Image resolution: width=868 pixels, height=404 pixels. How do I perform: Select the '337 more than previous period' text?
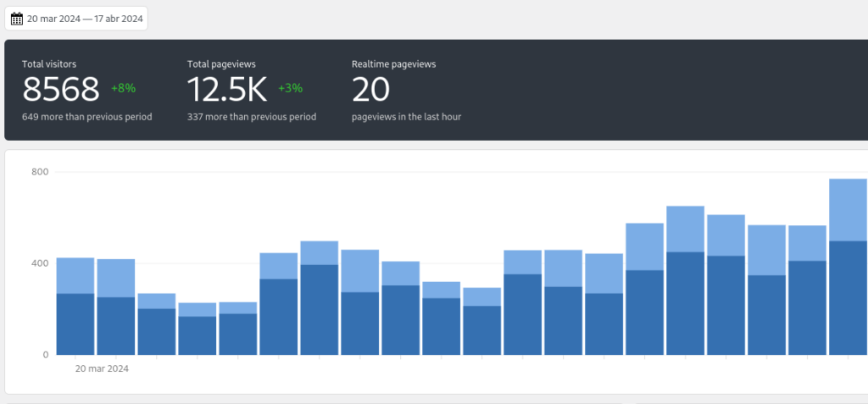click(x=252, y=118)
